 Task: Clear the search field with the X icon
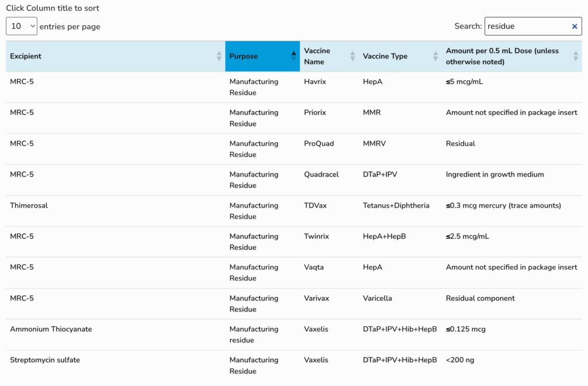click(x=574, y=26)
